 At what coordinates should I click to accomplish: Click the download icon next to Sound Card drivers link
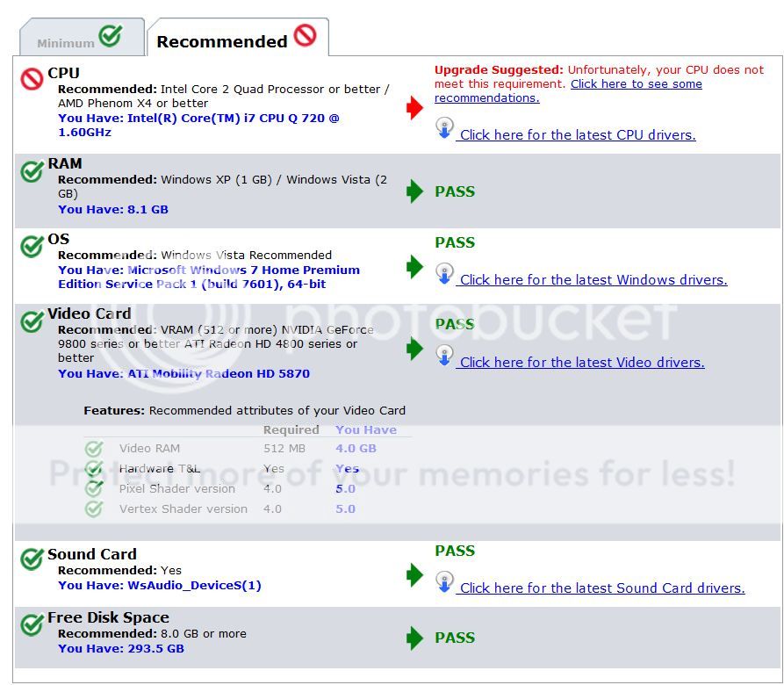pyautogui.click(x=444, y=581)
